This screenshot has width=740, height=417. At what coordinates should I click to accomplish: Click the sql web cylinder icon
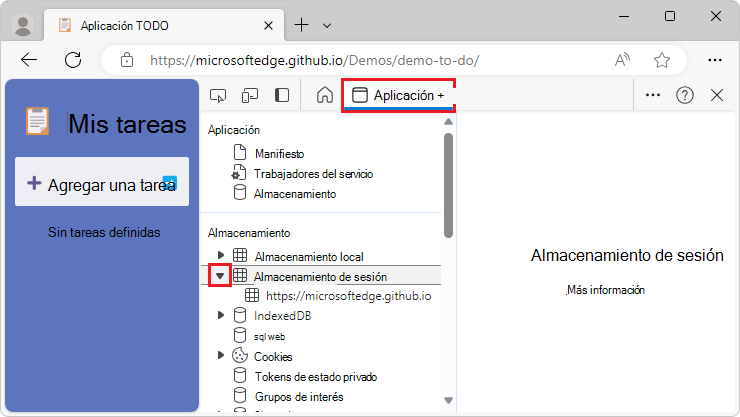coord(240,335)
